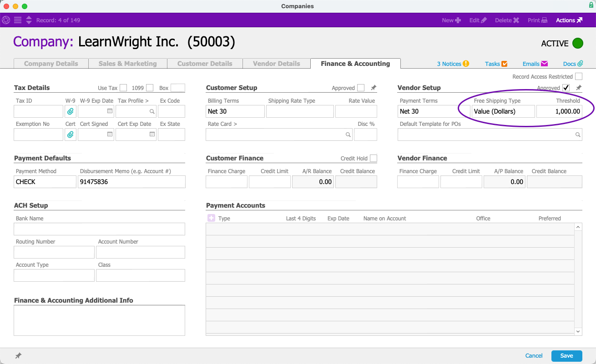Open Tasks for this company

pyautogui.click(x=496, y=64)
